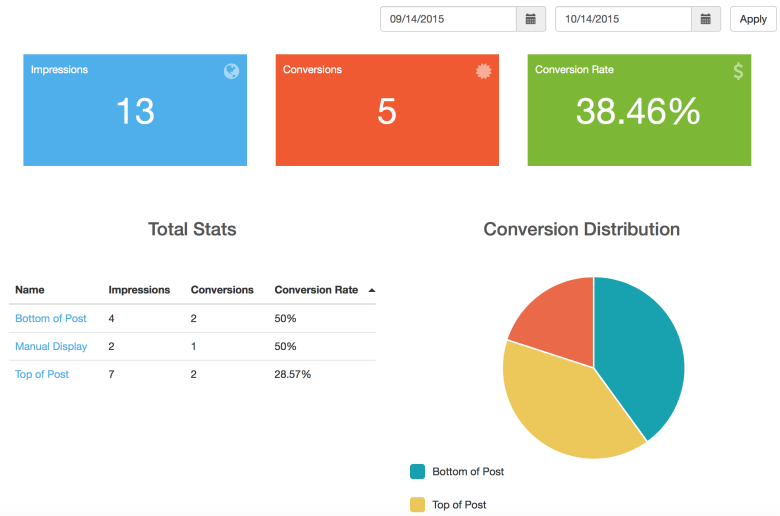Open the start date calendar picker
The width and height of the screenshot is (780, 516).
tap(531, 19)
